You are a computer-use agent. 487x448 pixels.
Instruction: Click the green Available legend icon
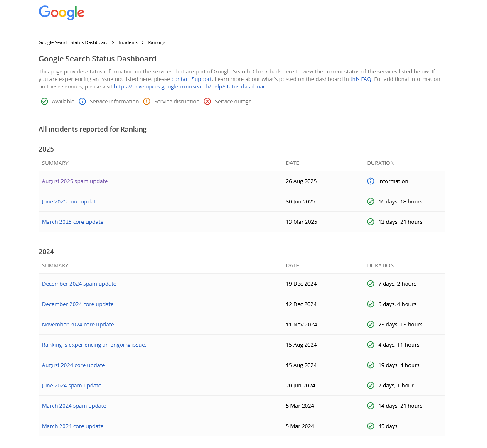(x=44, y=101)
